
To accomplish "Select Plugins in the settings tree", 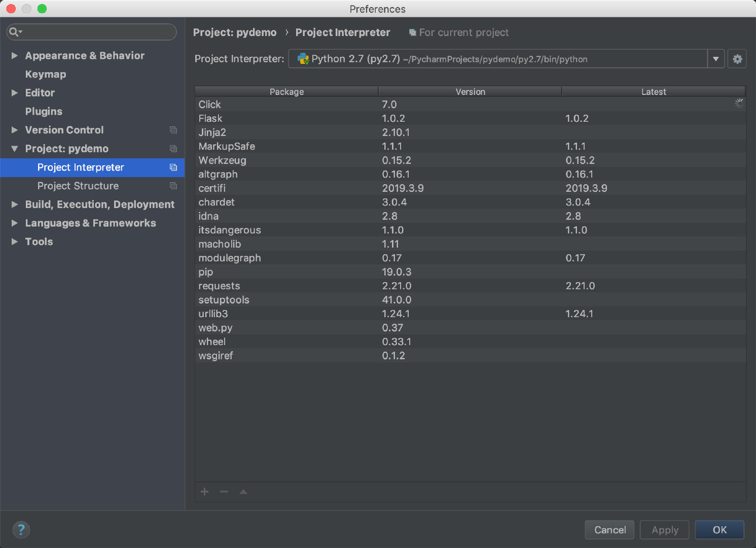I will pyautogui.click(x=44, y=112).
